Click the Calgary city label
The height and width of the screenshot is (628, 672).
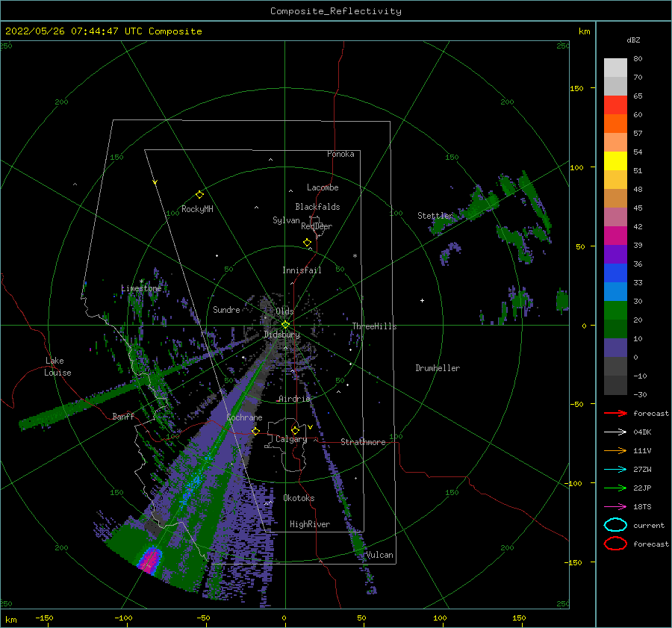[x=291, y=439]
